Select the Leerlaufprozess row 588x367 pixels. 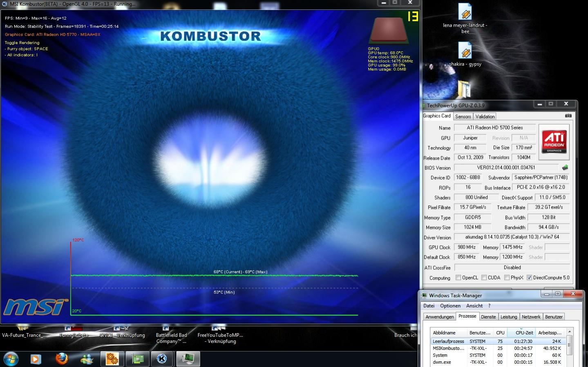(498, 341)
